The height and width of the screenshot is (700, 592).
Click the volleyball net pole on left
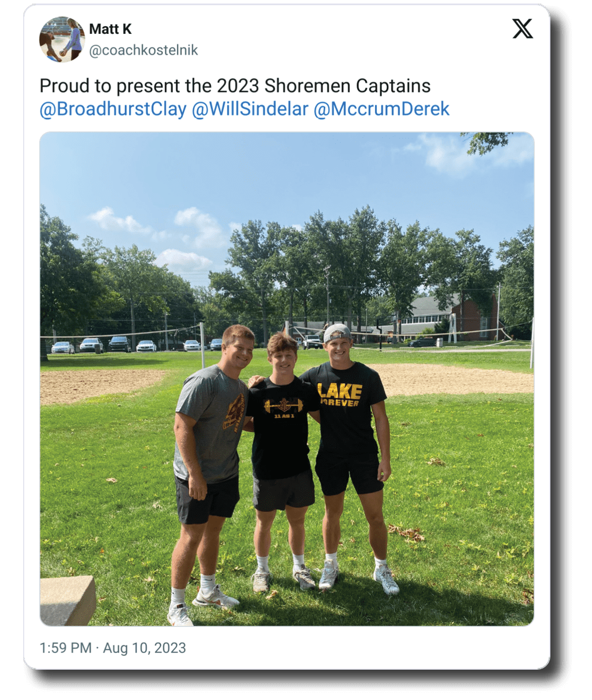pos(203,344)
